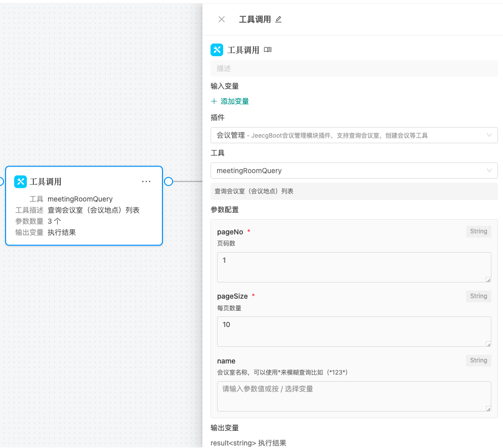Grab the resize handle of pageNo textarea
Viewport: 503px width, 448px height.
click(x=488, y=279)
